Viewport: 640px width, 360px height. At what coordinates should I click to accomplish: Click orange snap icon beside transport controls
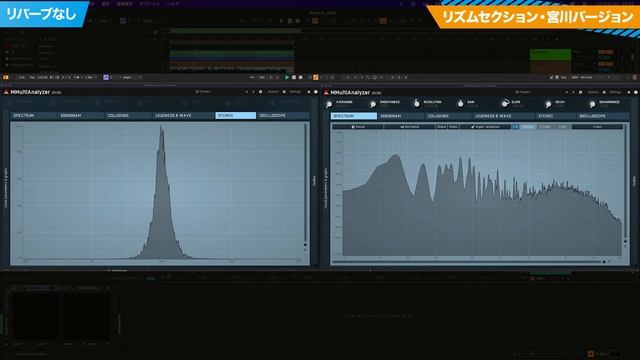point(315,77)
